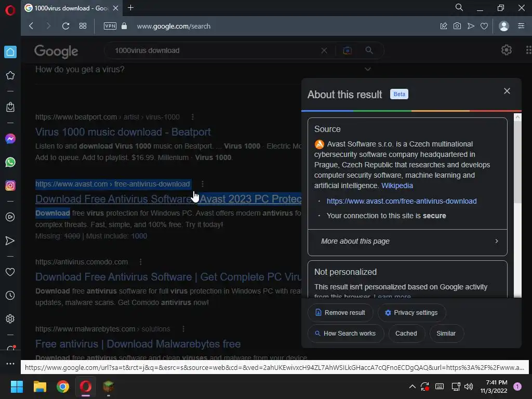Launch Google Chrome from taskbar
The image size is (532, 399).
(x=63, y=387)
